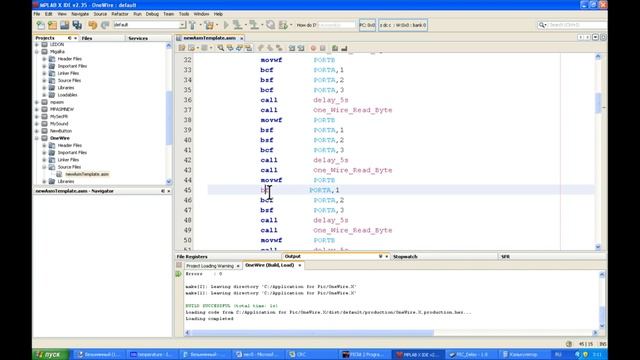Stop macro recording
The width and height of the screenshot is (640, 360).
click(322, 48)
